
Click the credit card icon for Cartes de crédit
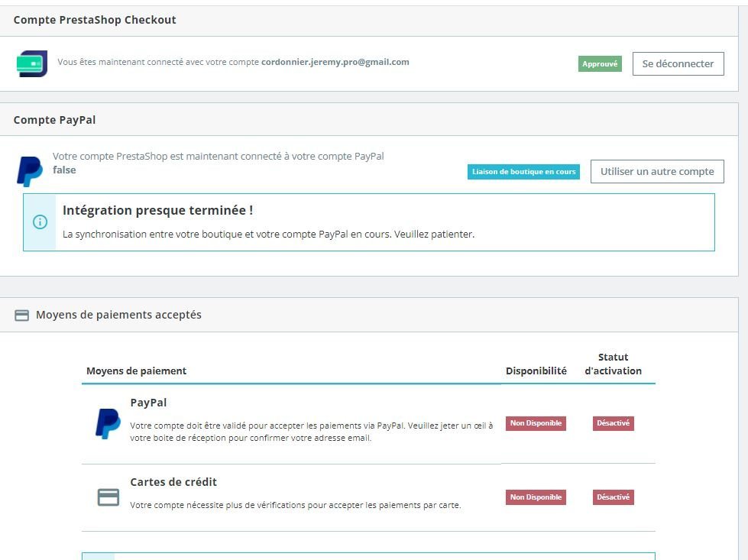(108, 497)
